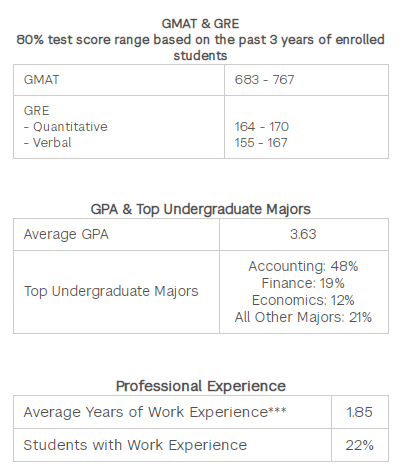Select the Verbal range 155 - 167
Image resolution: width=406 pixels, height=475 pixels.
pos(261,143)
